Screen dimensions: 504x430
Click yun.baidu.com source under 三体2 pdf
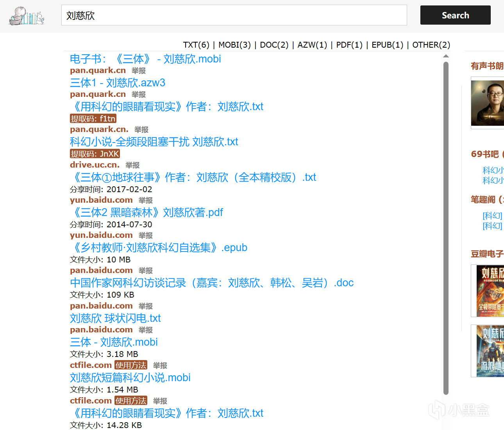[101, 235]
